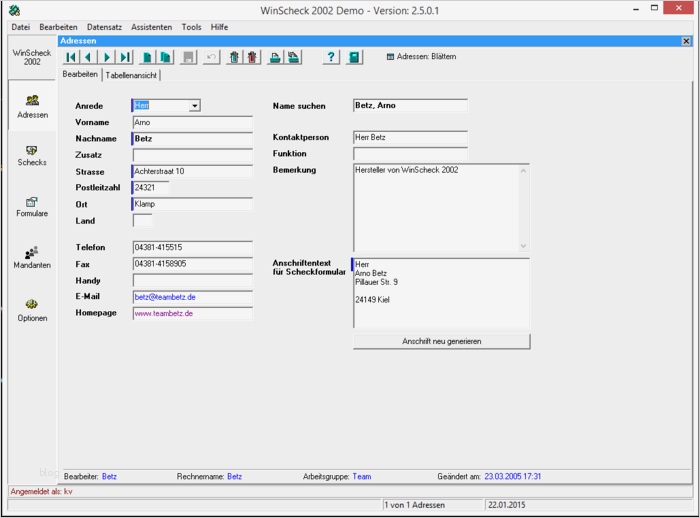
Task: Click into the Vorname field
Action: click(x=192, y=122)
